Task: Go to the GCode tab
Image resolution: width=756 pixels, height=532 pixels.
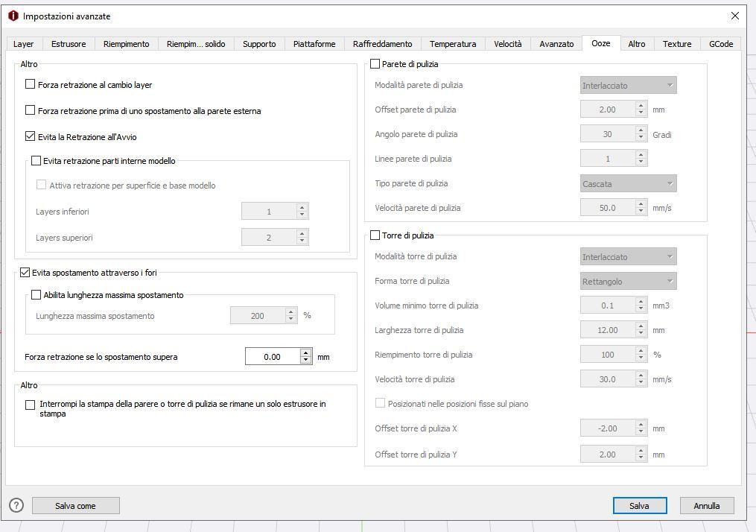Action: (720, 44)
